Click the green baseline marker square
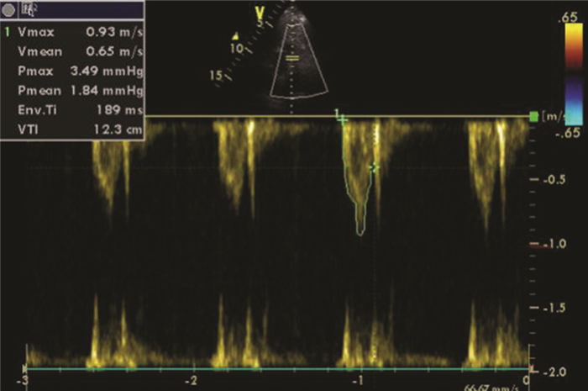This screenshot has width=588, height=391. pyautogui.click(x=534, y=116)
